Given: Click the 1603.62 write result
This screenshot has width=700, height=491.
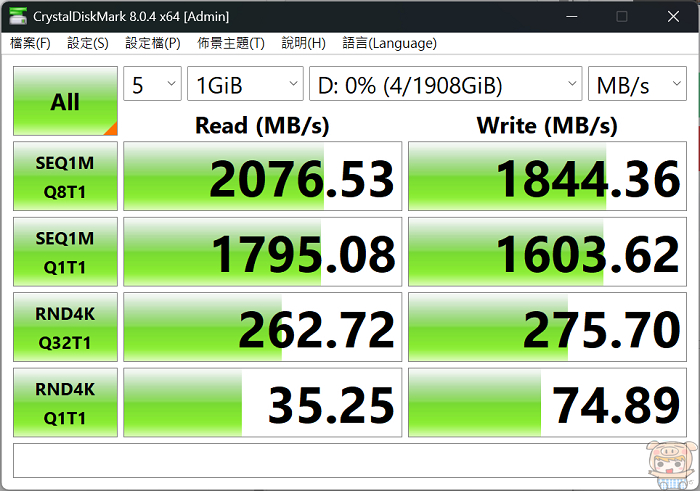Looking at the screenshot, I should click(x=547, y=252).
